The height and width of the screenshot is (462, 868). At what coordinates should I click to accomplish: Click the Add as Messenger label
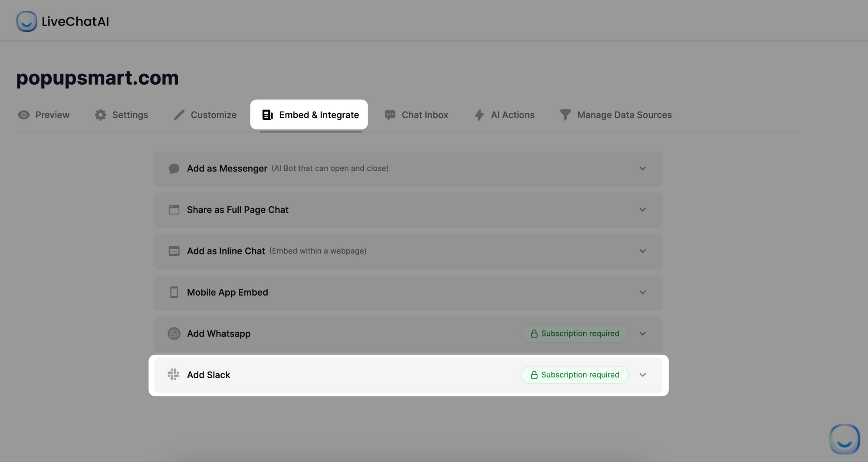point(227,168)
